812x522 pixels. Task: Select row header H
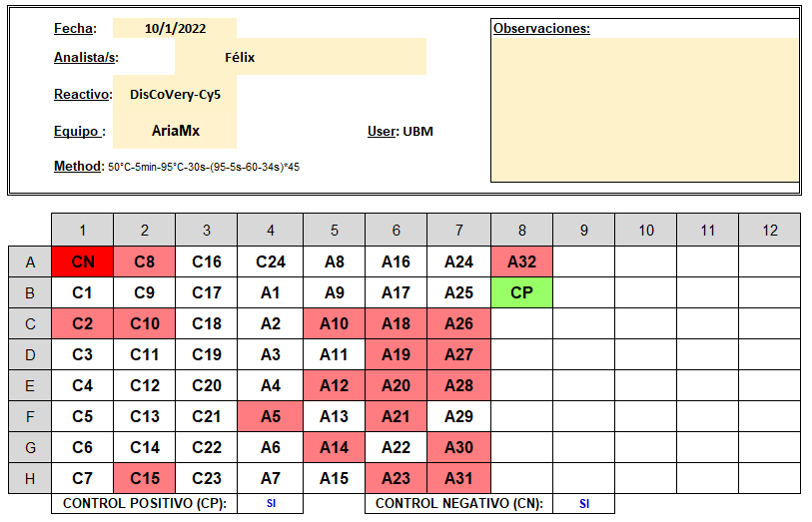pos(30,478)
